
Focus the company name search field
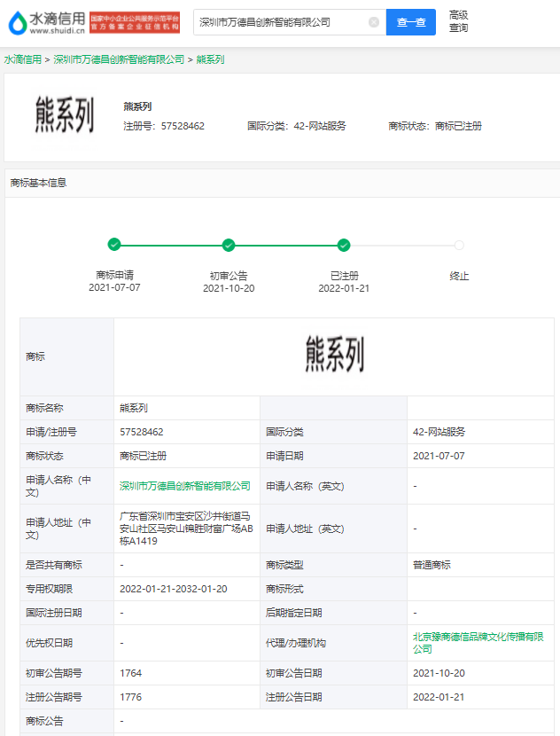279,22
